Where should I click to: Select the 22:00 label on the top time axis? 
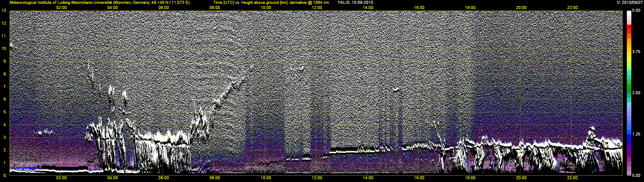click(572, 8)
